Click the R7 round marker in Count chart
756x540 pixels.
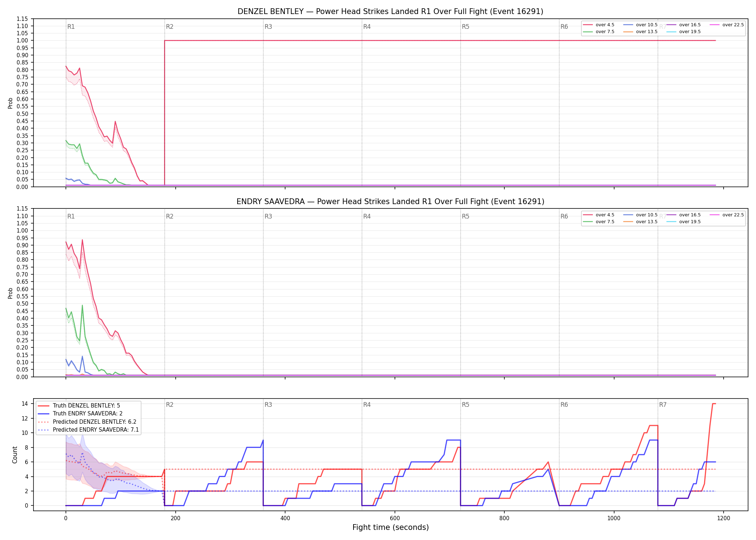point(663,405)
